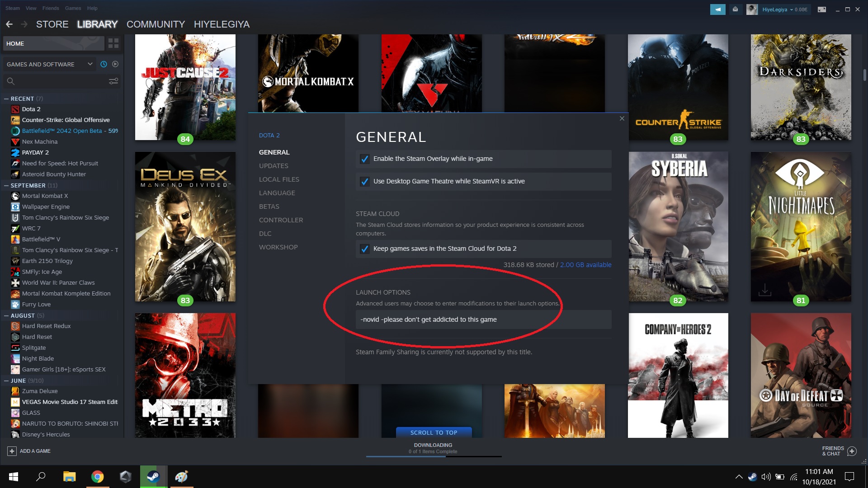Click the 2.00 GB available link
The height and width of the screenshot is (488, 868).
click(585, 265)
